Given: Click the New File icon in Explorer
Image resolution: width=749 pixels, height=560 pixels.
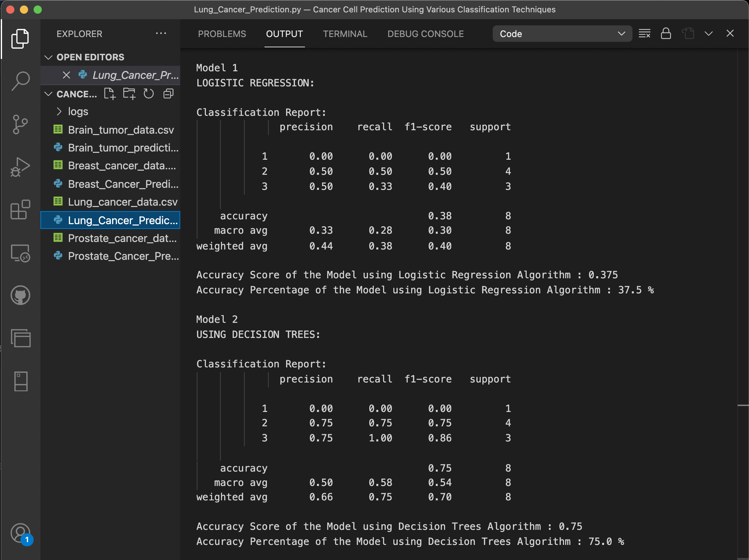Looking at the screenshot, I should click(110, 94).
